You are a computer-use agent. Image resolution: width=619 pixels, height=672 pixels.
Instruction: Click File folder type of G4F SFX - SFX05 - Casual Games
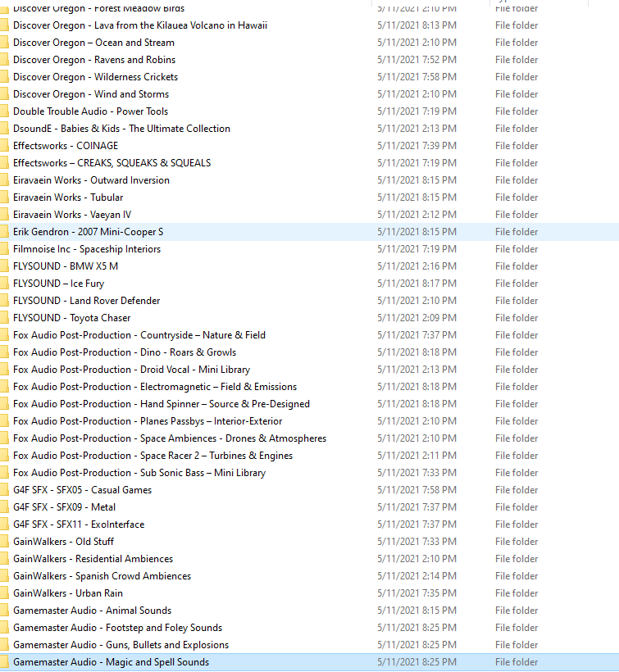[517, 490]
